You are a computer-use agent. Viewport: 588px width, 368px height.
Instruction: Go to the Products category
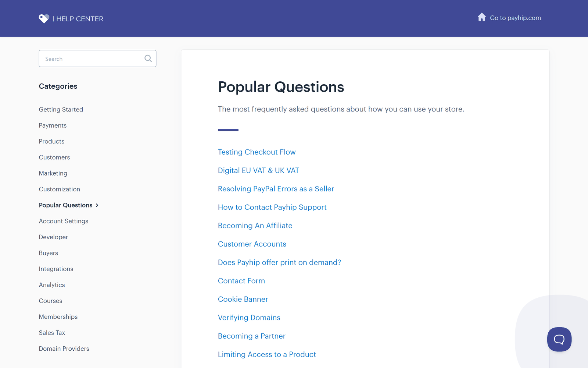click(x=51, y=141)
